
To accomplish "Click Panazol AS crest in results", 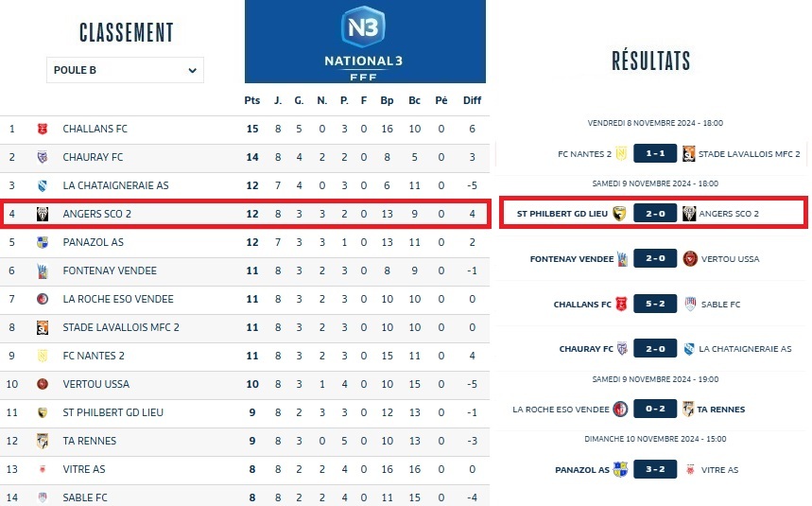I will coord(620,469).
